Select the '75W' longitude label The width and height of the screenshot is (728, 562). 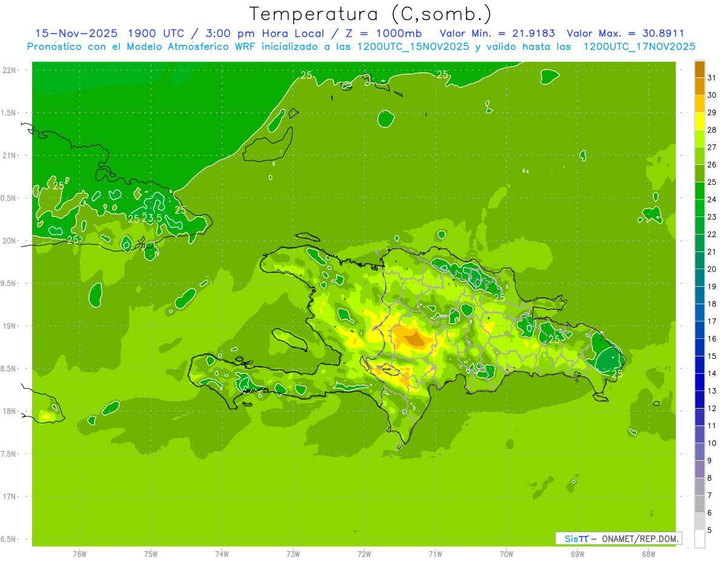151,554
